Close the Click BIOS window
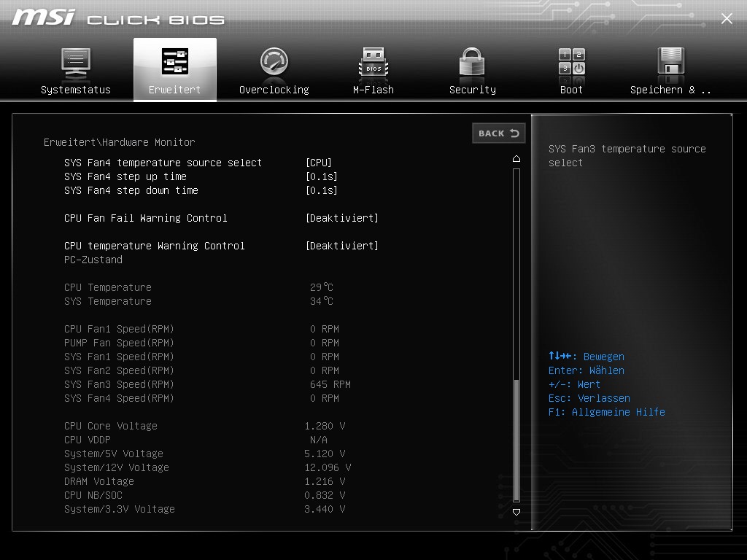This screenshot has width=747, height=560. point(727,18)
